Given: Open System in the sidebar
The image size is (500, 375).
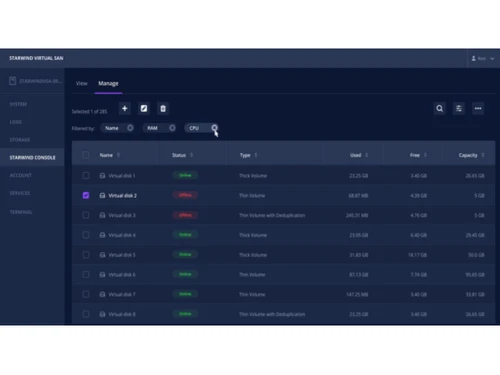Looking at the screenshot, I should (18, 104).
